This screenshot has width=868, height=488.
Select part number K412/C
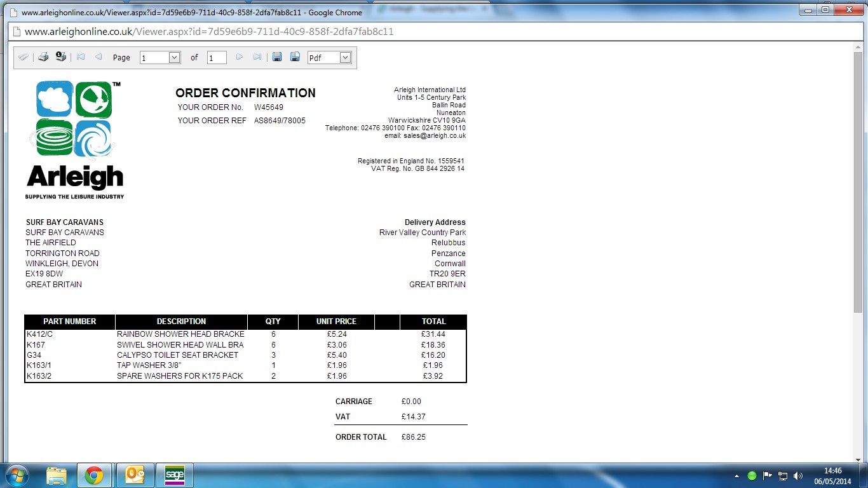[x=40, y=334]
